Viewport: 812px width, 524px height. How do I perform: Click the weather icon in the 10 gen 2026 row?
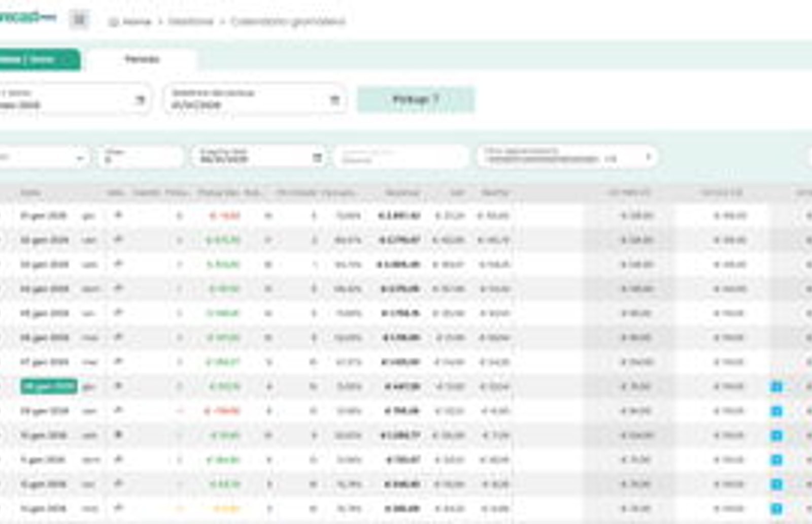[x=118, y=435]
